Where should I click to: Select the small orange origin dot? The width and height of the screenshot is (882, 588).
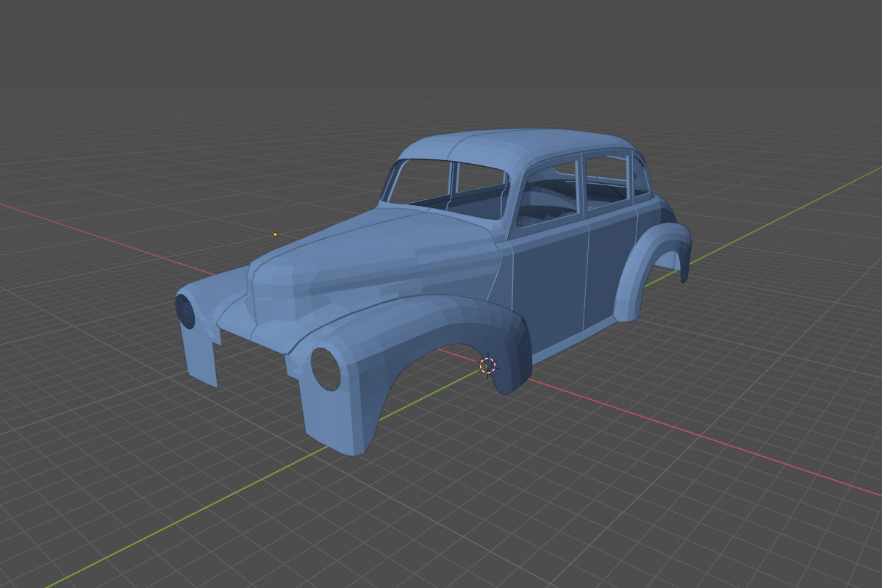275,234
